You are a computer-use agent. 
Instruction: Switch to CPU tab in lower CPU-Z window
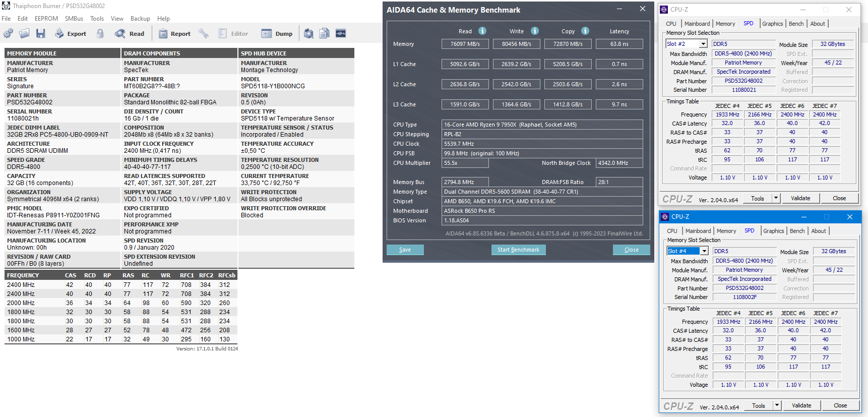coord(672,231)
